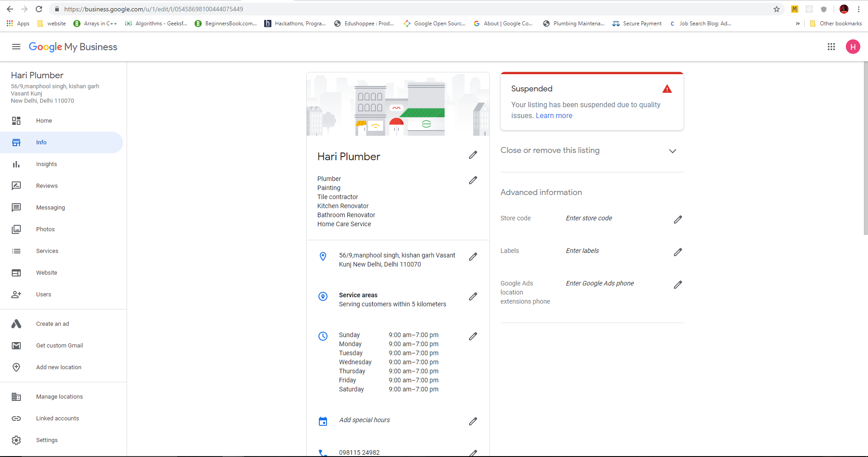Click the Suspended status heading
Image resolution: width=868 pixels, height=457 pixels.
click(532, 89)
